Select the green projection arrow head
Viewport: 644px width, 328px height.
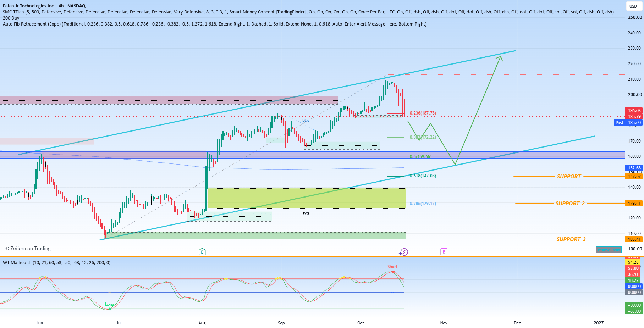pyautogui.click(x=500, y=59)
